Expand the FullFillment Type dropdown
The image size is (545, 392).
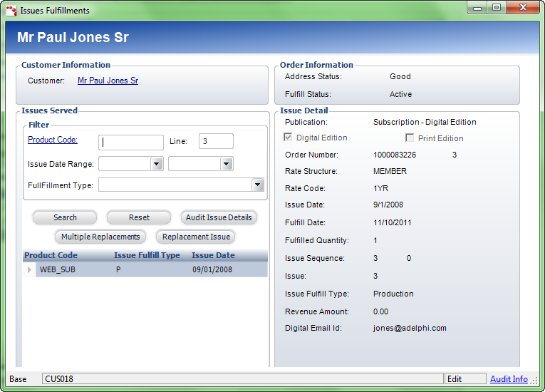coord(257,185)
